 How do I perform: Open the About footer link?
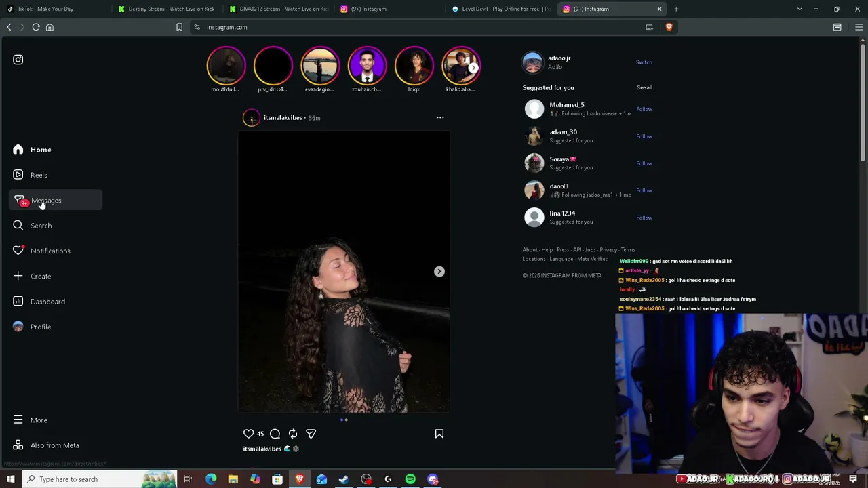[530, 250]
